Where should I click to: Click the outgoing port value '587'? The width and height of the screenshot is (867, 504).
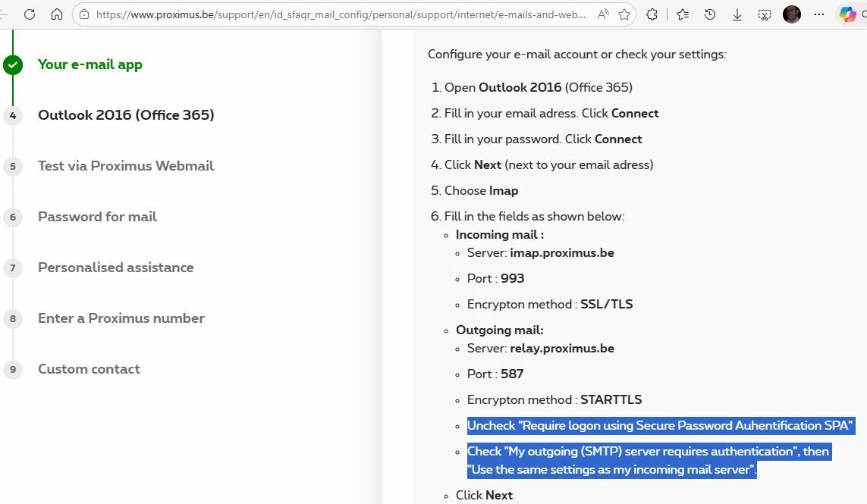point(512,374)
